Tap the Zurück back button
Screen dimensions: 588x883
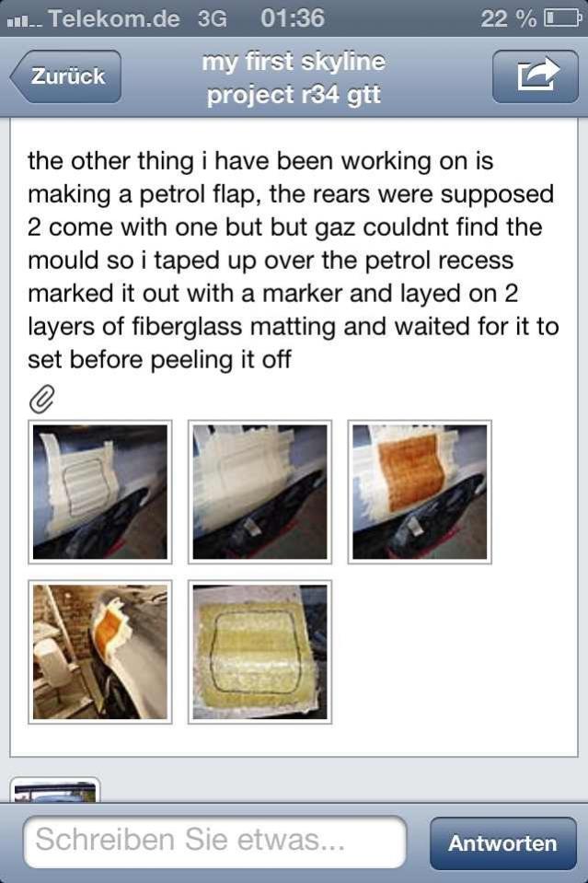[65, 77]
